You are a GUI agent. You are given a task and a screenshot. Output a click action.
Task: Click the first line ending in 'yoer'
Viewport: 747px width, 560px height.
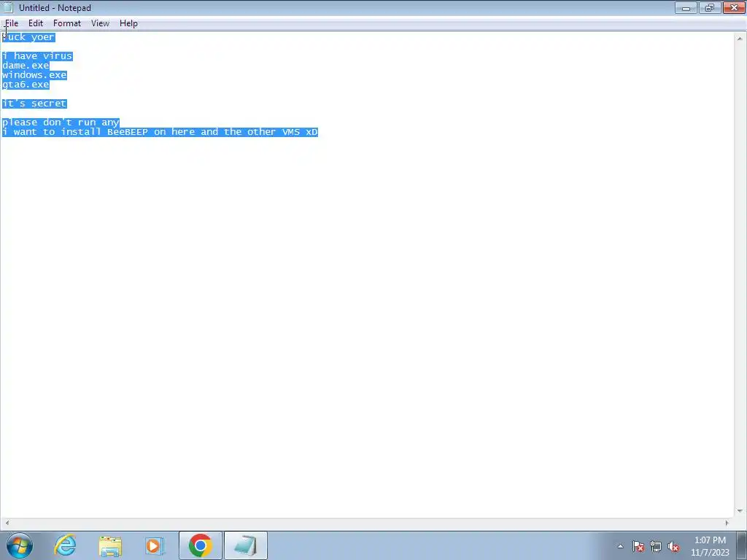[x=28, y=37]
